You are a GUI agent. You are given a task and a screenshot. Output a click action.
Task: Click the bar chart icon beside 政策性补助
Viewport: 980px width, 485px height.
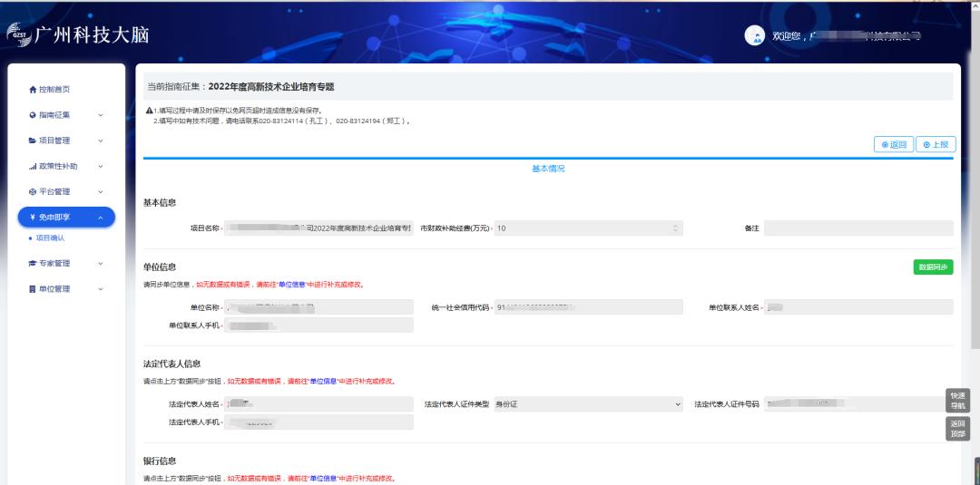[x=33, y=167]
